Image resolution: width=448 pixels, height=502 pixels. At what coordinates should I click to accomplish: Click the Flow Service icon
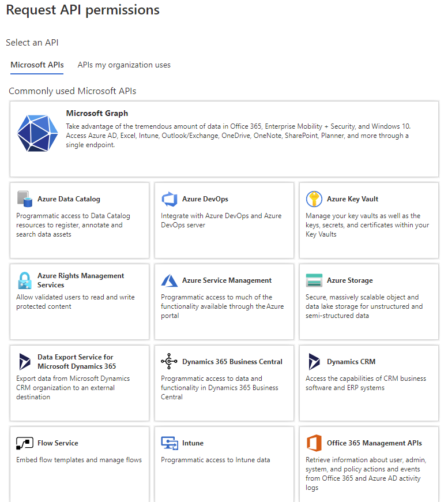(25, 443)
